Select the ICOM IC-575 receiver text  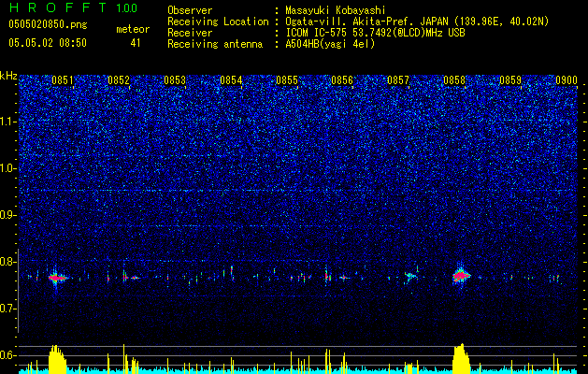(375, 33)
